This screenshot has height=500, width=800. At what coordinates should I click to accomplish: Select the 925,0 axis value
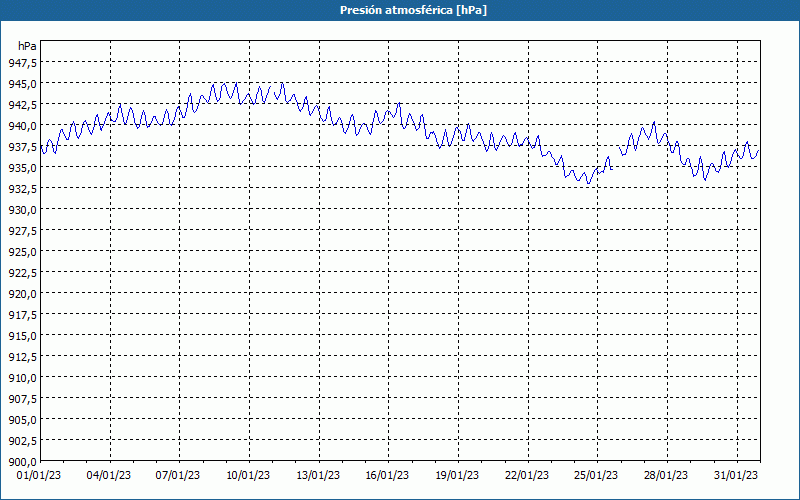(22, 252)
